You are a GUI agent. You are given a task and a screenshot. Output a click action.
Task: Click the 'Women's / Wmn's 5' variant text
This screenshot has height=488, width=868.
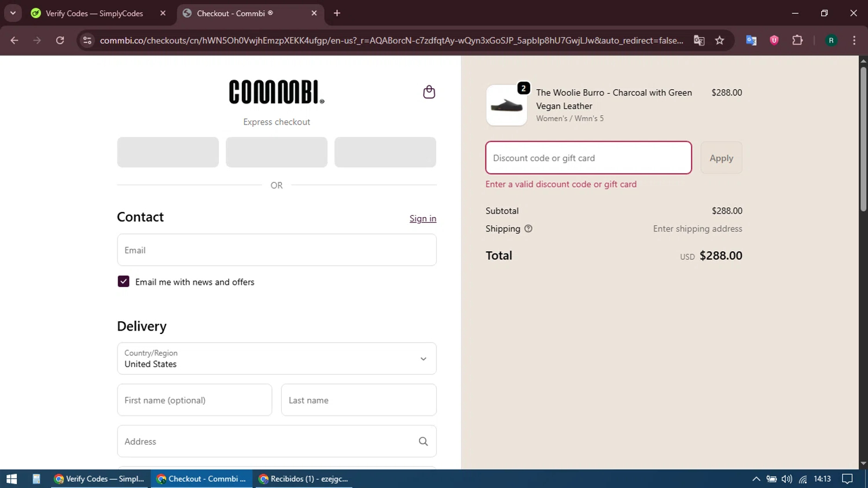570,118
